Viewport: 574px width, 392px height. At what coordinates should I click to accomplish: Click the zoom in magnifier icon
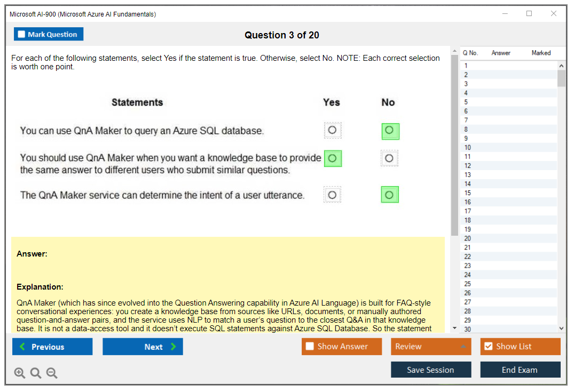[20, 373]
